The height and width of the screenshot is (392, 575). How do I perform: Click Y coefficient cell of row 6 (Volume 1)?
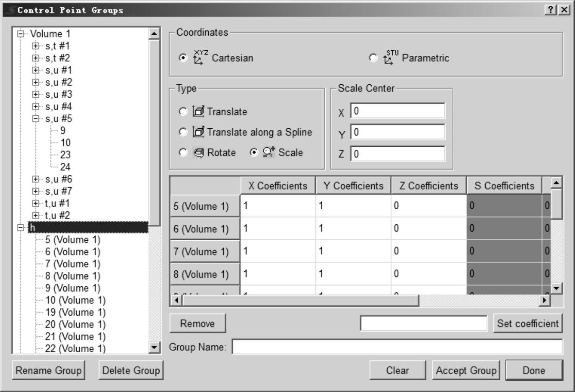[x=353, y=228]
